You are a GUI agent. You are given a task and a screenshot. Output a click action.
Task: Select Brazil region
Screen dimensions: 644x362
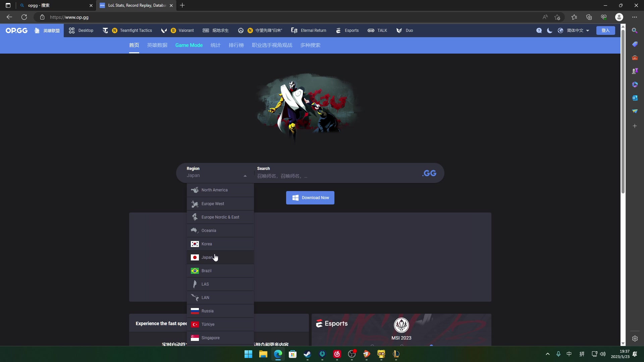coord(220,271)
